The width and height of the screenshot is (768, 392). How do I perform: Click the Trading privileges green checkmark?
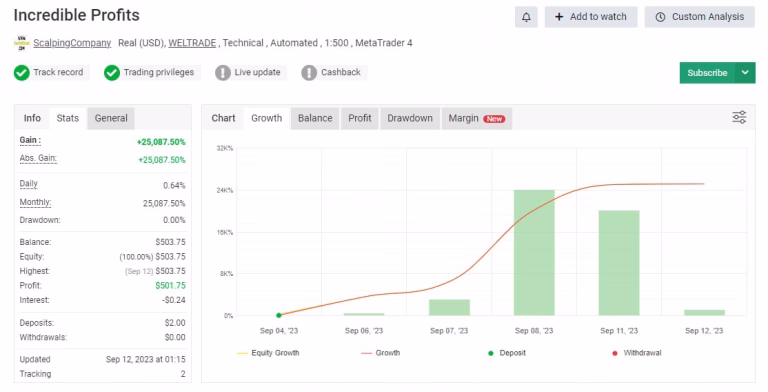[x=112, y=73]
